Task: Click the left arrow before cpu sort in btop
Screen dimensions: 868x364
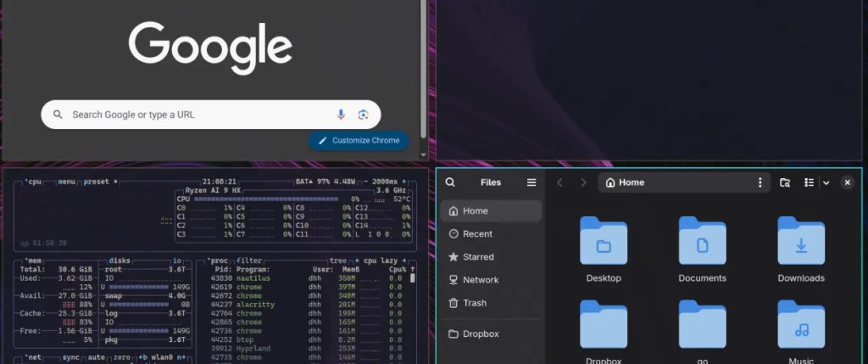Action: (x=357, y=260)
